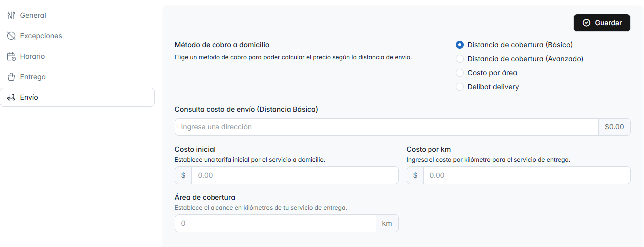Focus the Costo inicial amount field
The width and height of the screenshot is (644, 247).
pyautogui.click(x=294, y=175)
